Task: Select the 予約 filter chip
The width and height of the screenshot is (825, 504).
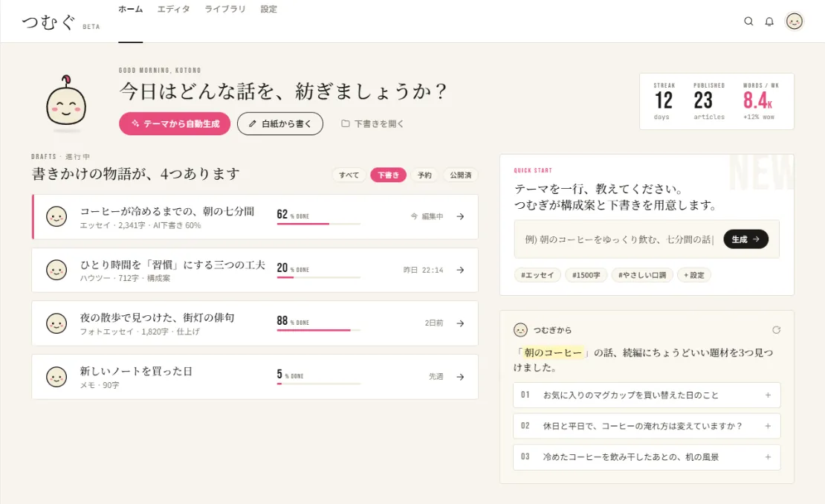Action: 424,175
